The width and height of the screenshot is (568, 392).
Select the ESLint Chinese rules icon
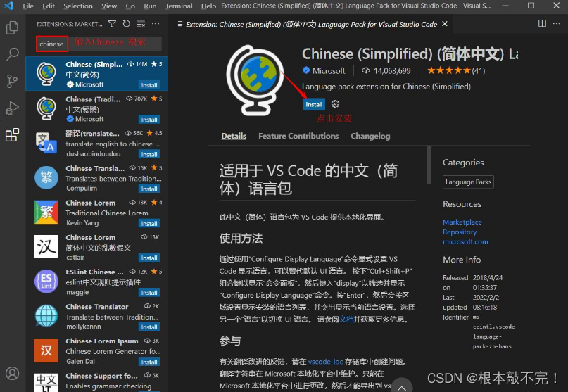(x=46, y=282)
